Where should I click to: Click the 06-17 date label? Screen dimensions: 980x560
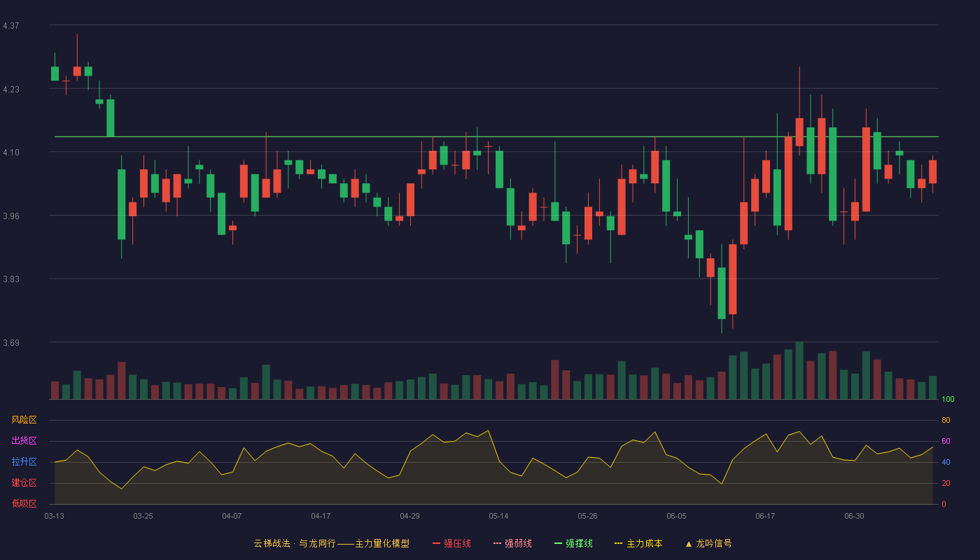click(x=766, y=516)
